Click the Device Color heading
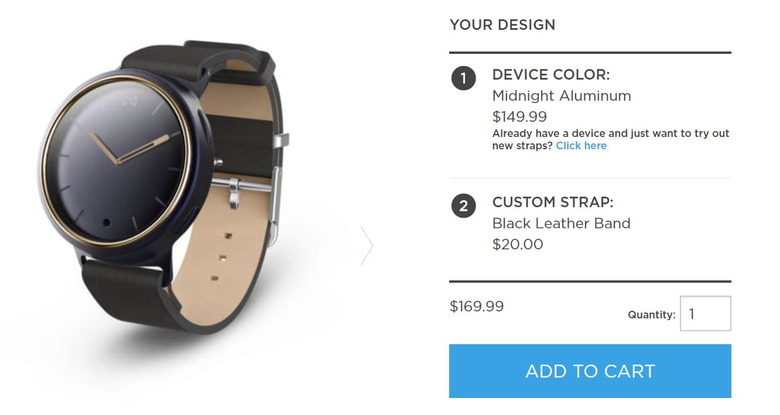This screenshot has height=415, width=780. coord(551,75)
